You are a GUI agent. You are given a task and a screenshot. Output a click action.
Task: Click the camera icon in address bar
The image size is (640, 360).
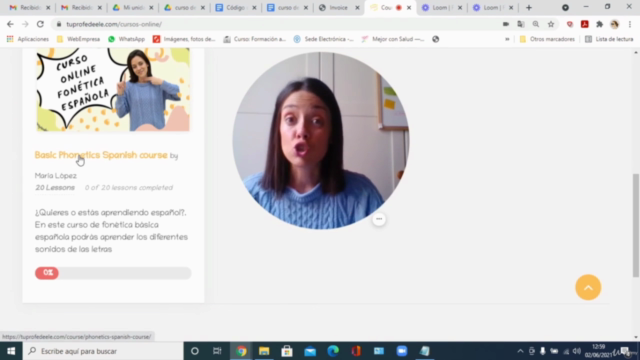click(x=506, y=24)
